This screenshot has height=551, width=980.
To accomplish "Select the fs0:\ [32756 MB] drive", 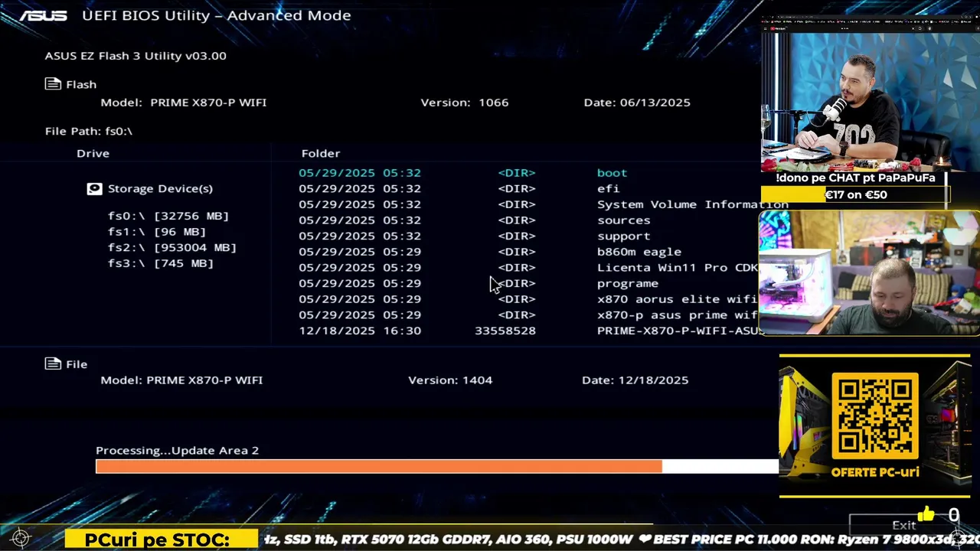I will tap(168, 216).
